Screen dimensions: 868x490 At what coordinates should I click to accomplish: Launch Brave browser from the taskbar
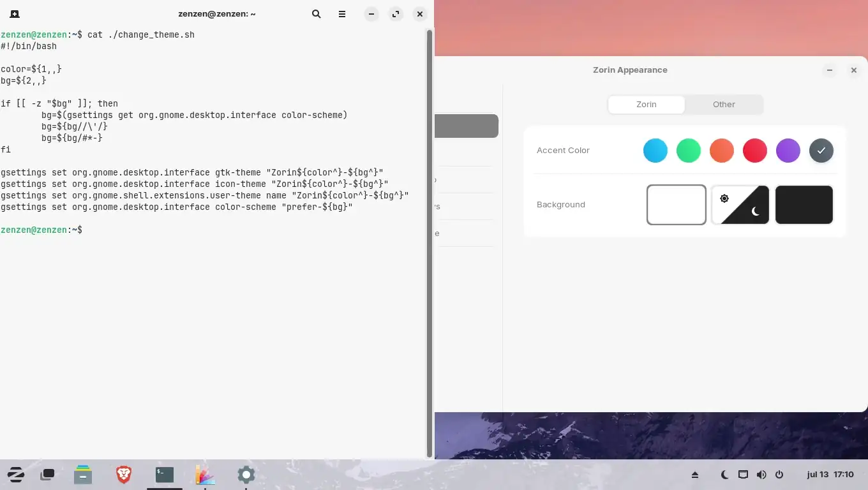(x=124, y=475)
